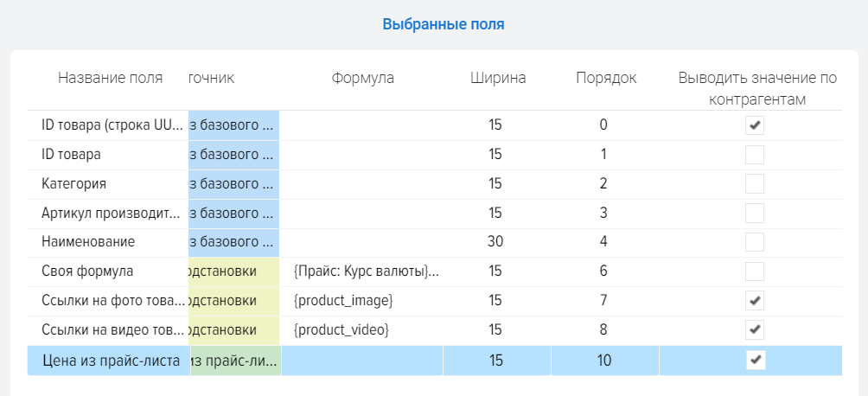Click the 'Порядок' column header
Image resolution: width=868 pixels, height=396 pixels.
pyautogui.click(x=606, y=78)
